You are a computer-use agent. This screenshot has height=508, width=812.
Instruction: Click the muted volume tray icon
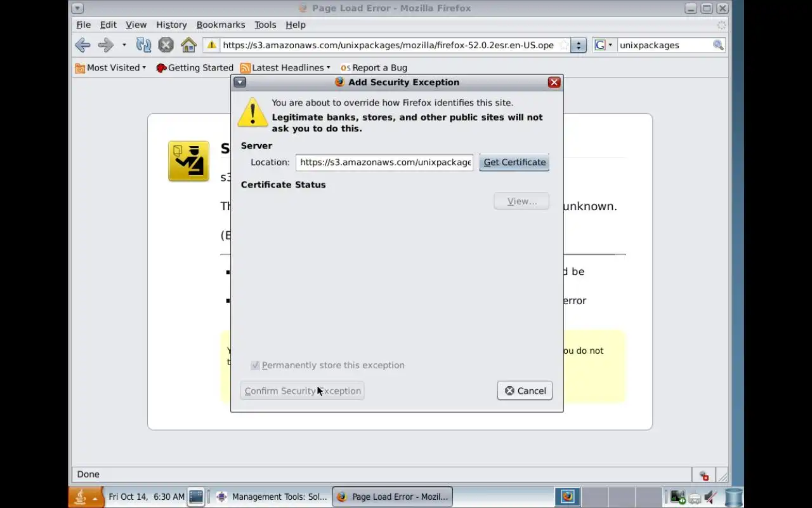coord(711,497)
